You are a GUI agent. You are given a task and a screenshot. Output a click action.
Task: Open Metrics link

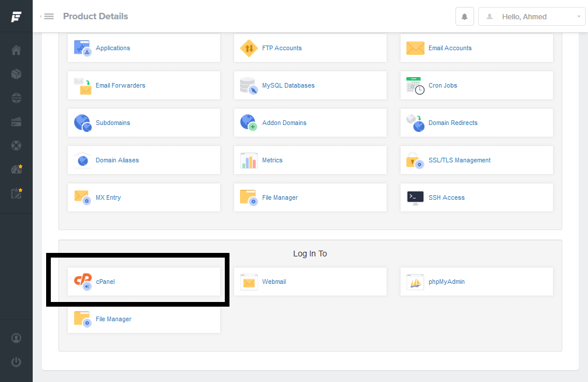(272, 160)
